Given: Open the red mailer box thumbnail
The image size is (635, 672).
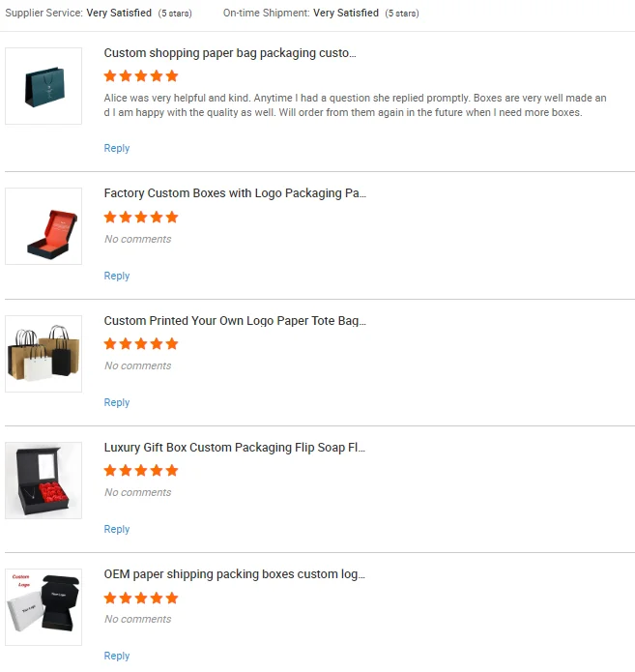Looking at the screenshot, I should click(x=43, y=226).
